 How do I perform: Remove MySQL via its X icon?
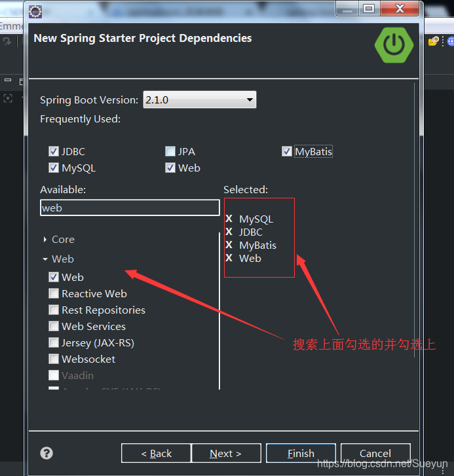229,219
